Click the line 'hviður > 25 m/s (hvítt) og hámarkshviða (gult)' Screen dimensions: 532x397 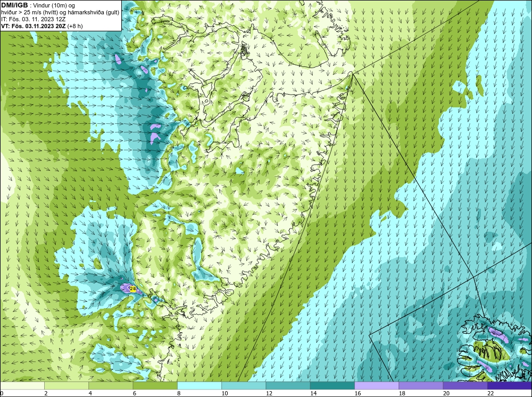click(60, 13)
